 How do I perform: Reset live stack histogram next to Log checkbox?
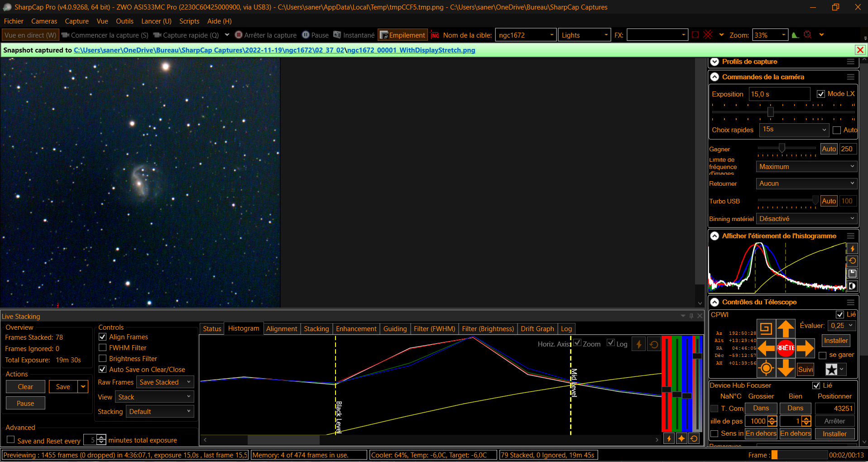click(654, 344)
